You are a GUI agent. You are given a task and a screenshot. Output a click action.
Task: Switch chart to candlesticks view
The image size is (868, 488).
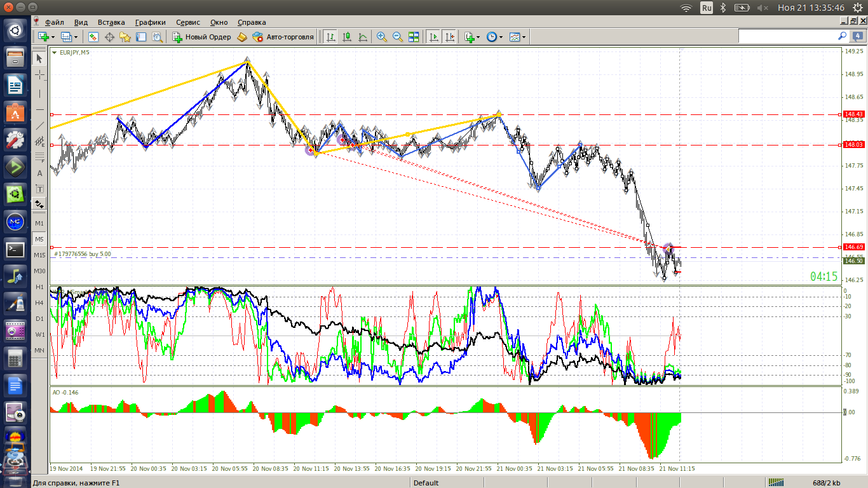pyautogui.click(x=347, y=37)
